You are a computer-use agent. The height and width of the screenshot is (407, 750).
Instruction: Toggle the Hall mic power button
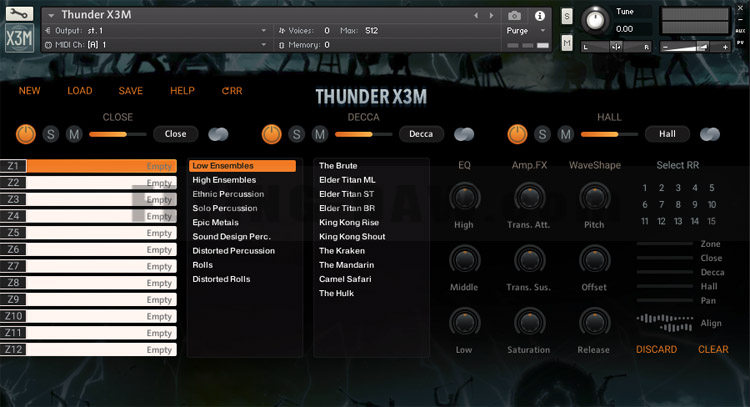pos(517,134)
